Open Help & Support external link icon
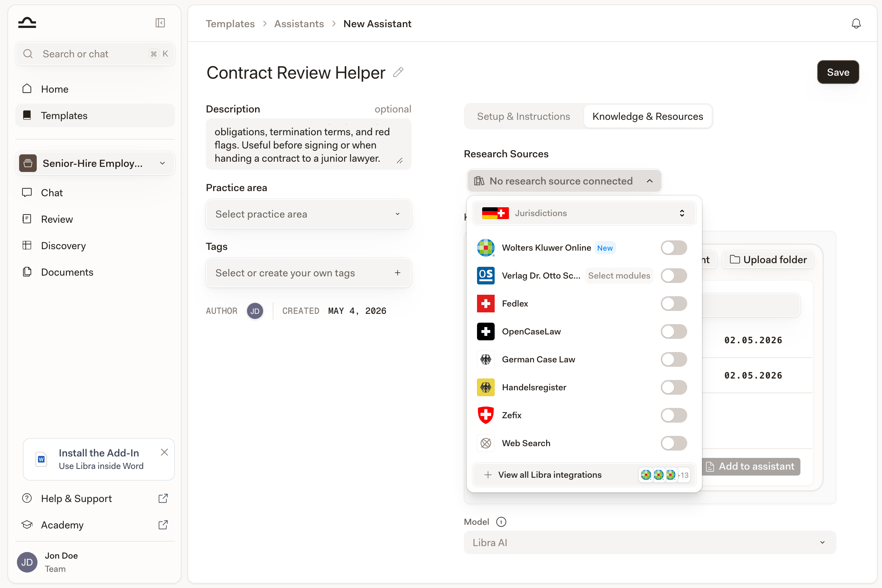Screen dimensions: 882x588 [163, 498]
